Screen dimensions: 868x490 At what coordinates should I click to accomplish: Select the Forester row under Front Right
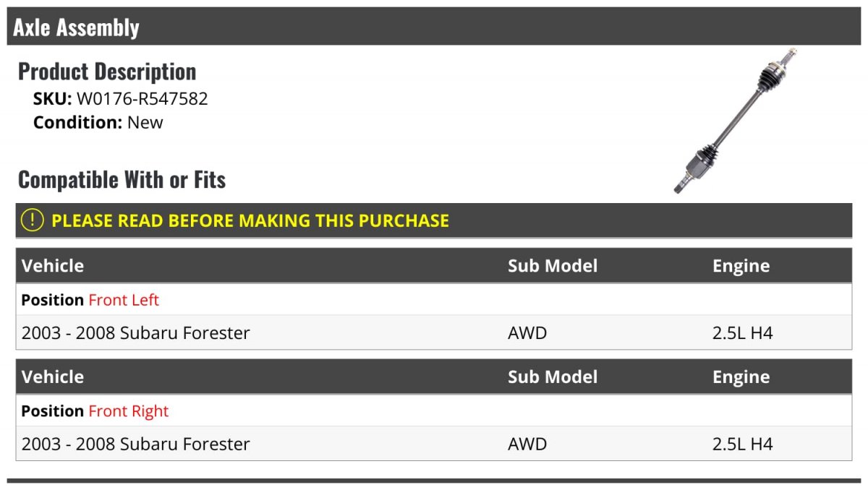434,444
